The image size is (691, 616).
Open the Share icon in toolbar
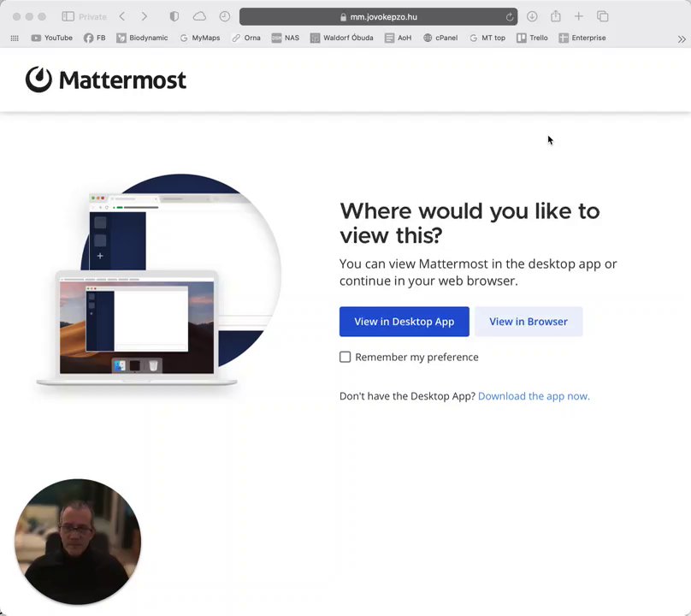556,16
